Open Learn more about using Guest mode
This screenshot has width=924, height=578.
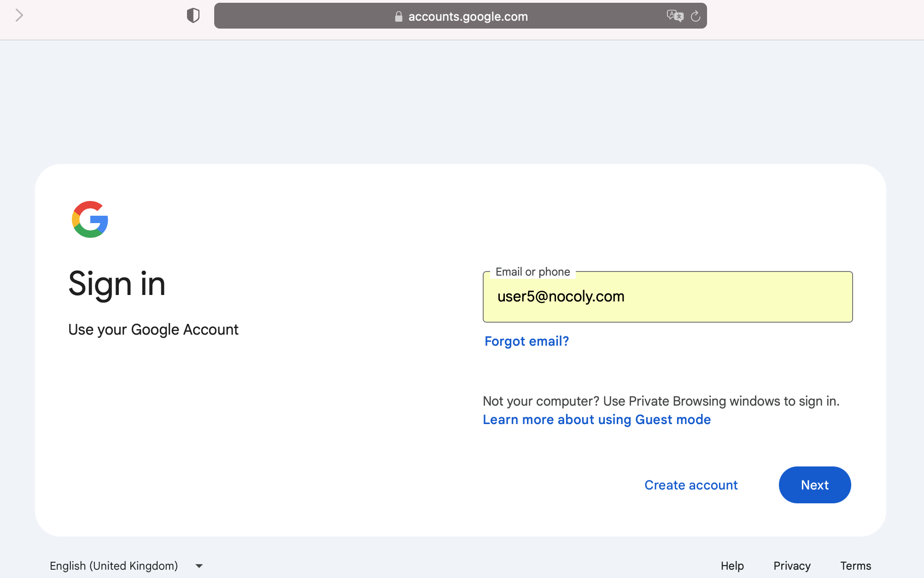pos(597,419)
